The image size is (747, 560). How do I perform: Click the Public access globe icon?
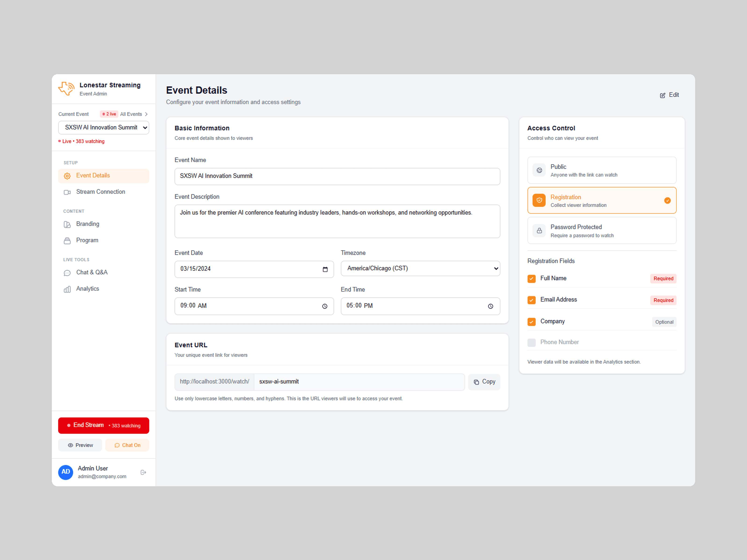coord(539,170)
